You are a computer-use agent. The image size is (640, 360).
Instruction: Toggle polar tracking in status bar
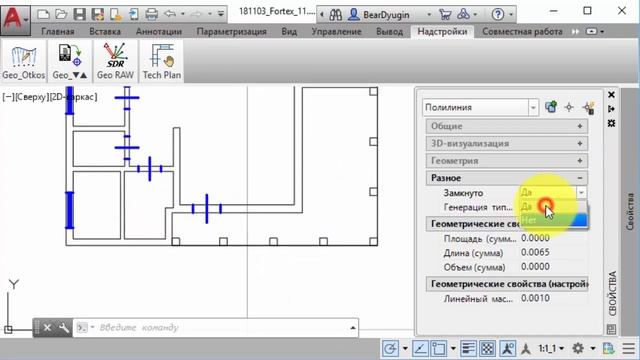tap(390, 349)
